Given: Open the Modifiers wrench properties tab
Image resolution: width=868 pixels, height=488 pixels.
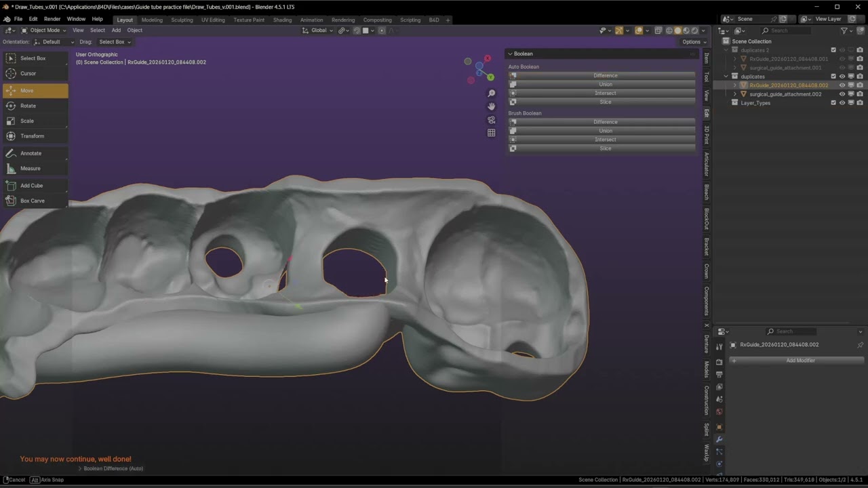Looking at the screenshot, I should 719,440.
